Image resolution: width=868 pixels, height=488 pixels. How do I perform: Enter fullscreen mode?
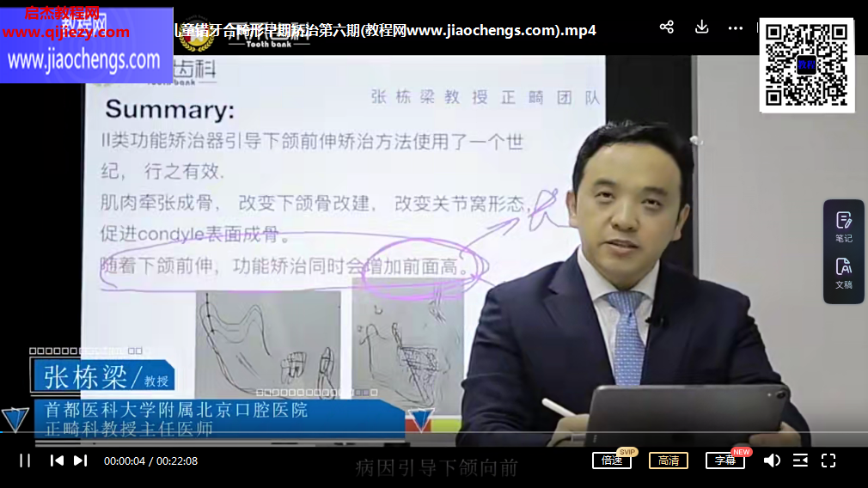coord(828,461)
